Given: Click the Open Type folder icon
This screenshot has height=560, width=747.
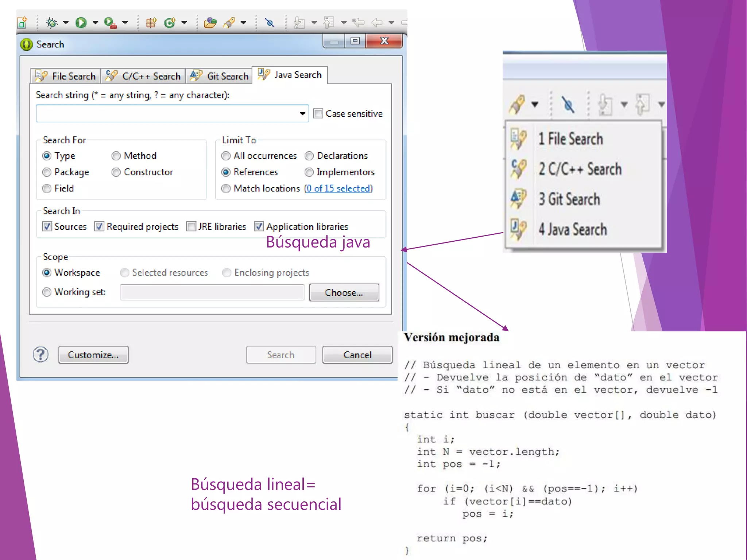Looking at the screenshot, I should click(x=210, y=23).
